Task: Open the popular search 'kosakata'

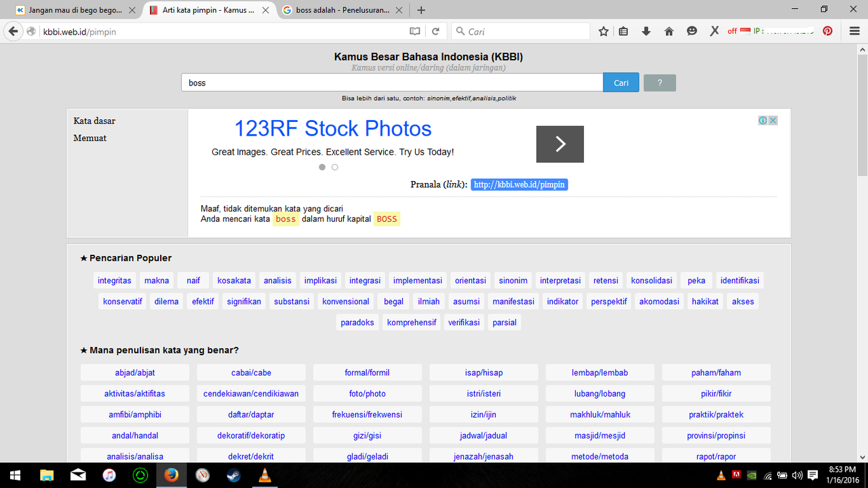Action: point(234,281)
